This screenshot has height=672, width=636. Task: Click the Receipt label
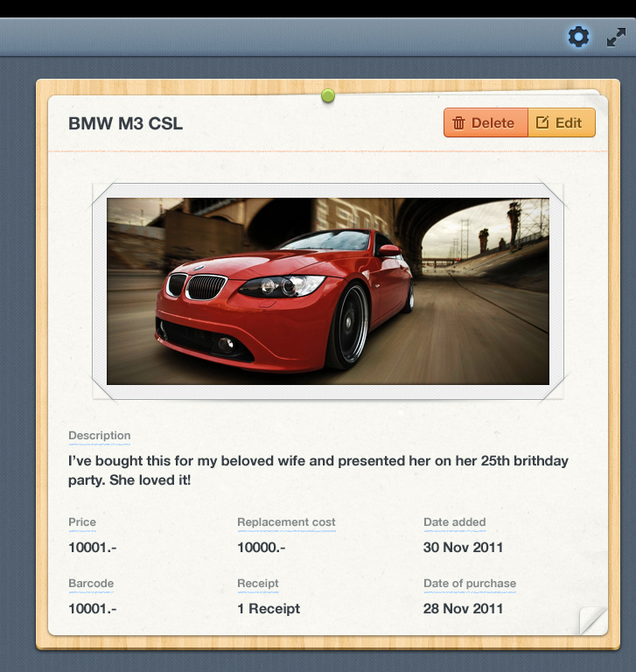pyautogui.click(x=258, y=584)
